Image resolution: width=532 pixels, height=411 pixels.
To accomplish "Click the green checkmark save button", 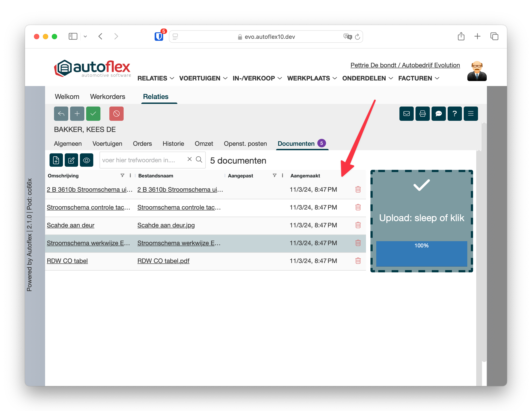I will pyautogui.click(x=93, y=114).
